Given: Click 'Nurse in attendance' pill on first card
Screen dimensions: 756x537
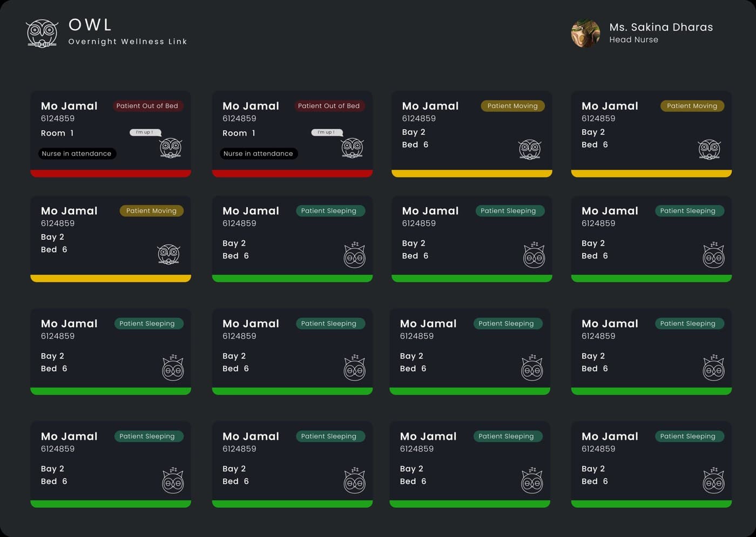Looking at the screenshot, I should [77, 154].
